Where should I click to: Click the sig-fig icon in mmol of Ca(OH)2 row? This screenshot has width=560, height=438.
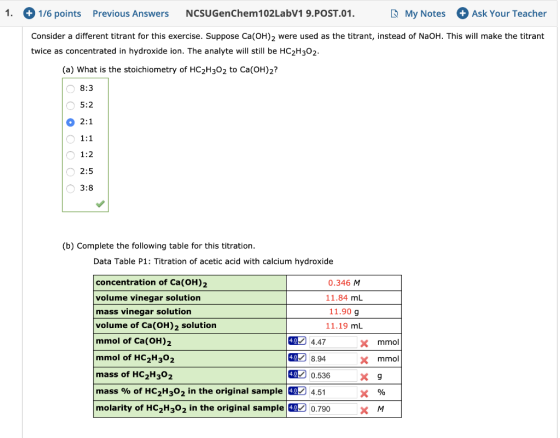click(297, 341)
